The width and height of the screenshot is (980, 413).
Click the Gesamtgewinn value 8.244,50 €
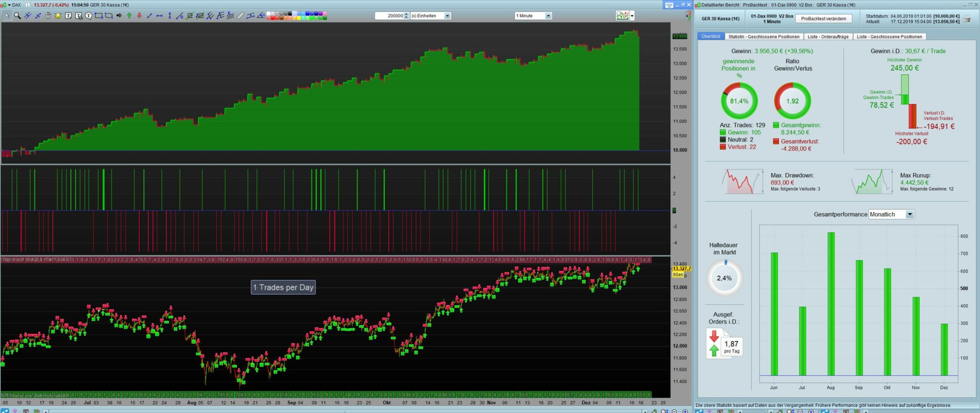[x=795, y=132]
